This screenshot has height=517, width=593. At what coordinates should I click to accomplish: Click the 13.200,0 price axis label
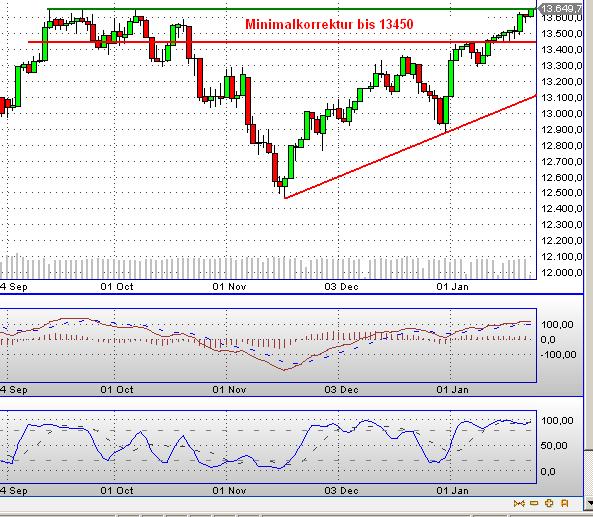pyautogui.click(x=562, y=82)
